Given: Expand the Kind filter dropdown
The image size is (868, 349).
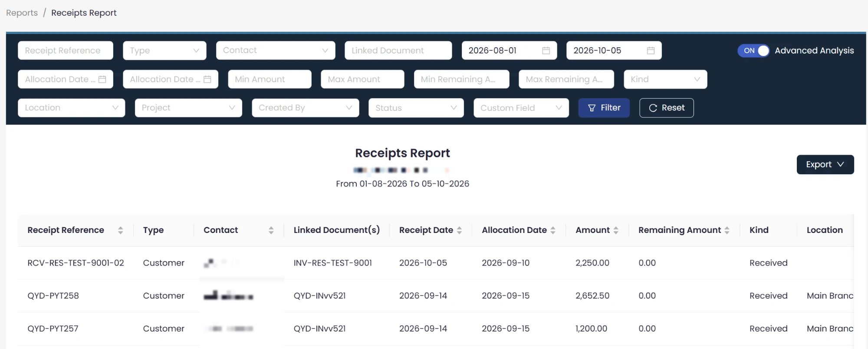Looking at the screenshot, I should click(665, 79).
